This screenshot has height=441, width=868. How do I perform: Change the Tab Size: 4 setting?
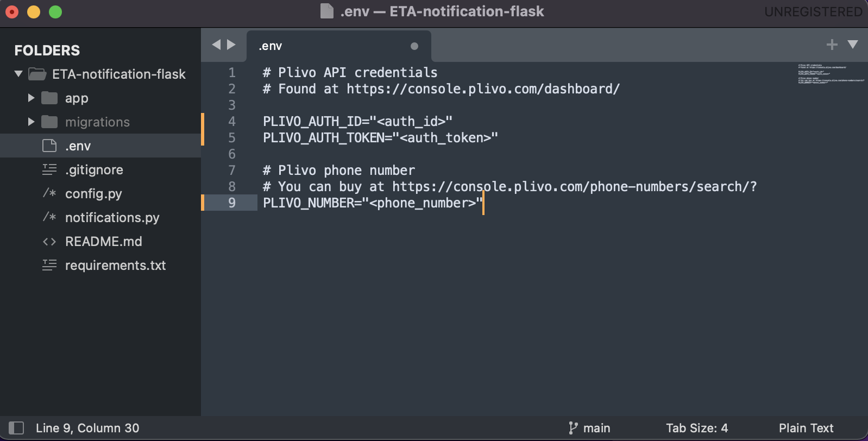click(x=697, y=428)
